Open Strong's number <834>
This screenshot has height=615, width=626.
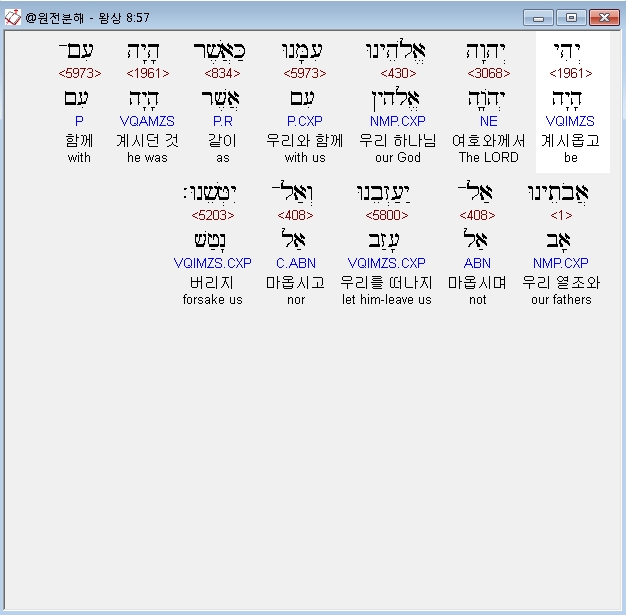(x=222, y=73)
